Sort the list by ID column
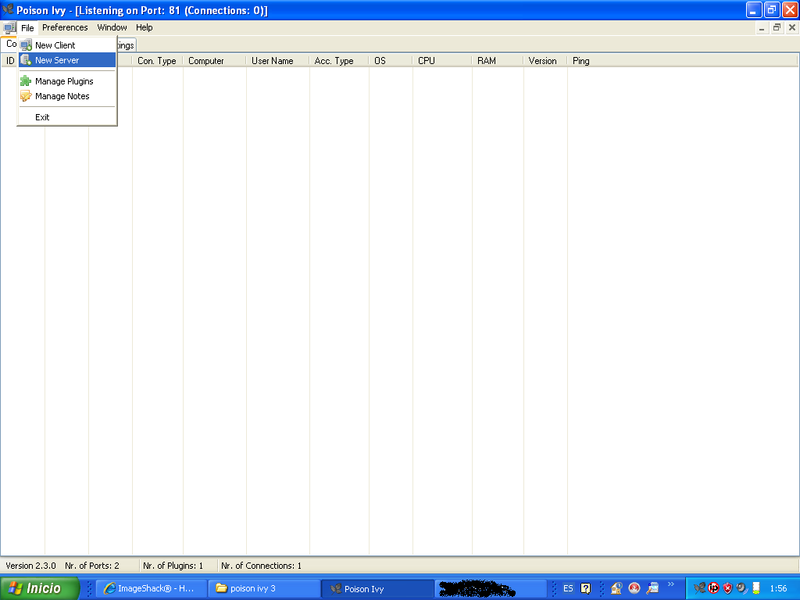800x600 pixels. pos(10,61)
